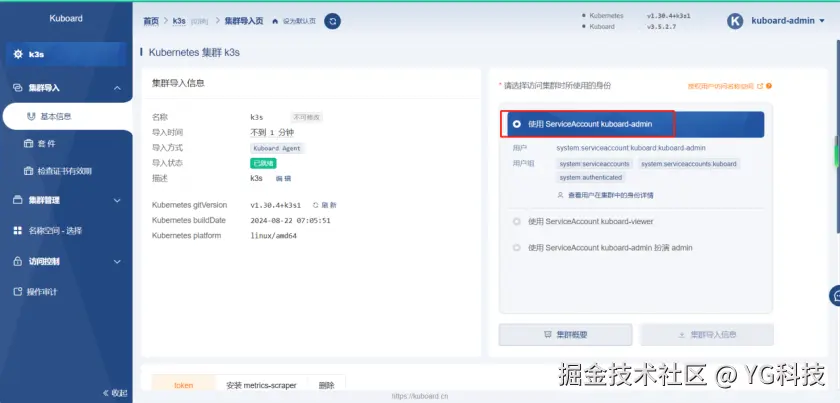Open https://kuboard.cn footer link

point(419,397)
